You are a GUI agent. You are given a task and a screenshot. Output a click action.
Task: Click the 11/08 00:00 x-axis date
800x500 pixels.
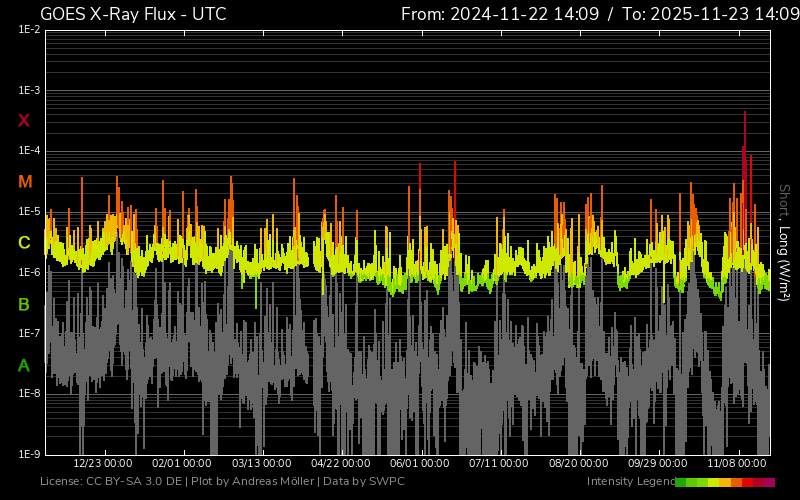pyautogui.click(x=737, y=464)
